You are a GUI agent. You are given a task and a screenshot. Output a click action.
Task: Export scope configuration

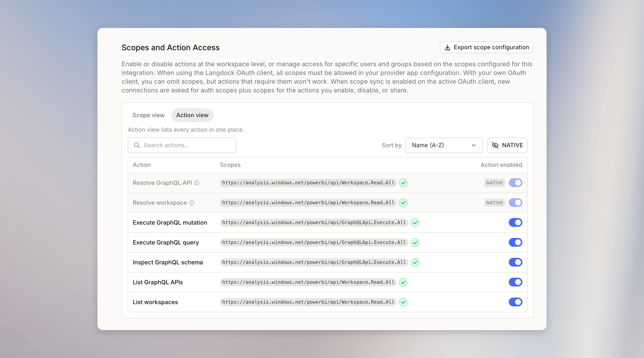(x=486, y=47)
